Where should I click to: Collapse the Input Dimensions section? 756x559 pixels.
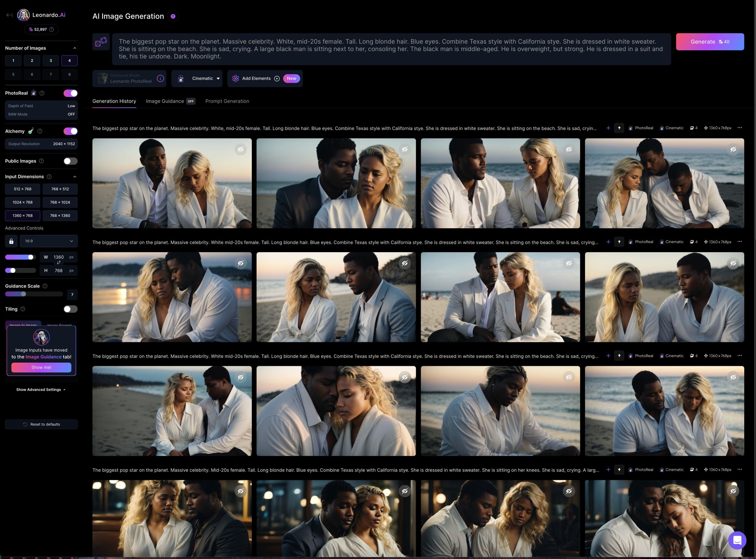[x=75, y=177]
